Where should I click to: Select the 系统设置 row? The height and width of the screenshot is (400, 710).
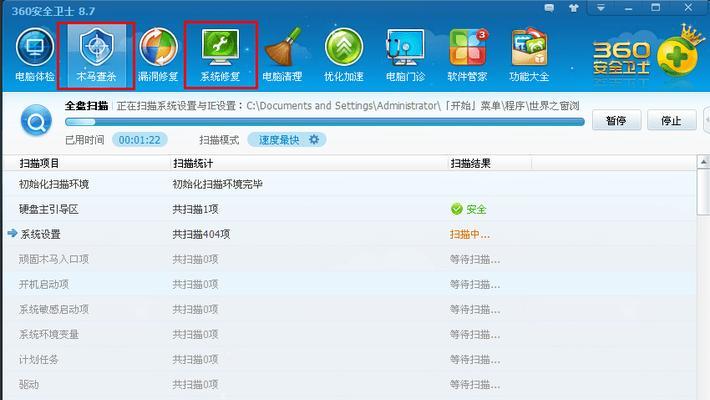[349, 234]
